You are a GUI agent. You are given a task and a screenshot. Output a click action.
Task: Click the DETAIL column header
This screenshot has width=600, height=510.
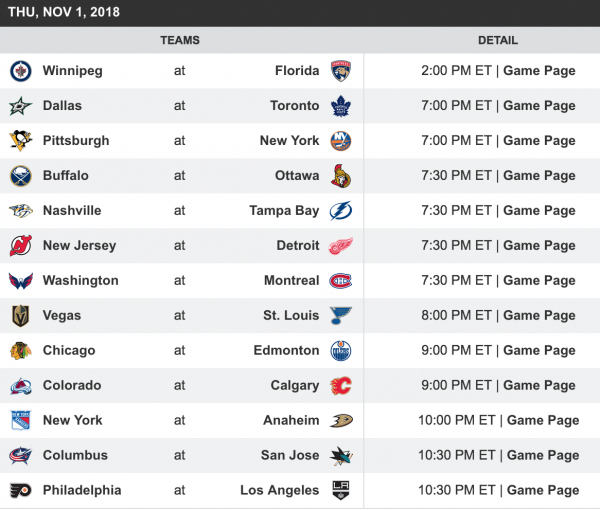click(498, 41)
